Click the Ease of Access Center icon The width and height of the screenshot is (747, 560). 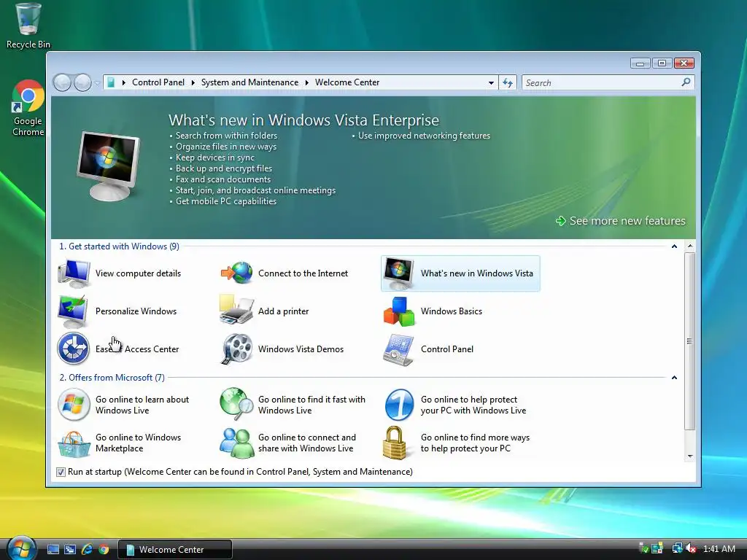click(x=74, y=349)
